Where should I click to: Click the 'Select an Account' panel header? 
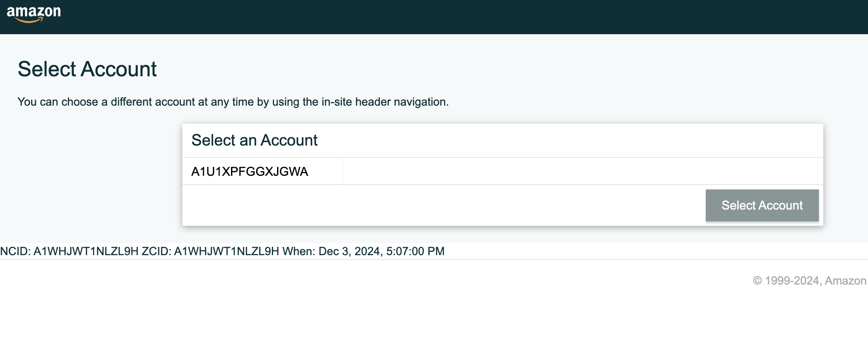(255, 140)
